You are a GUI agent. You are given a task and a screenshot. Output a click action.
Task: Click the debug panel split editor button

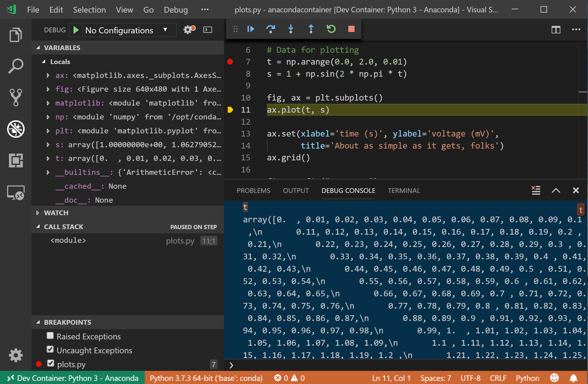click(x=556, y=30)
